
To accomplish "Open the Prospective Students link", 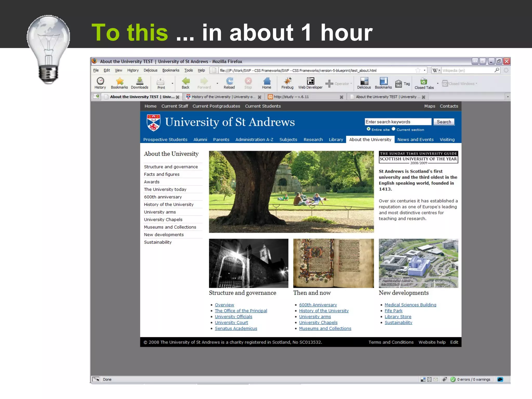I will 165,139.
